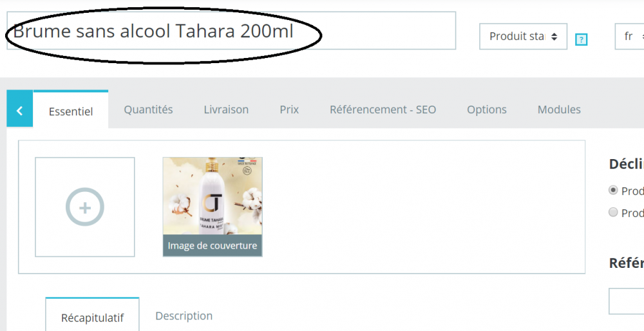Image resolution: width=644 pixels, height=331 pixels.
Task: Open the Essentiel tab
Action: pos(71,111)
